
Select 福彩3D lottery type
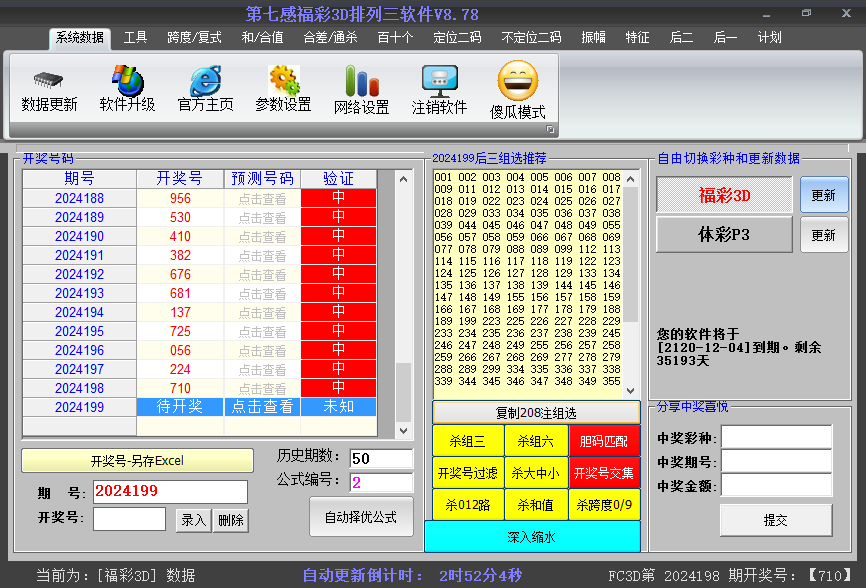tap(724, 195)
